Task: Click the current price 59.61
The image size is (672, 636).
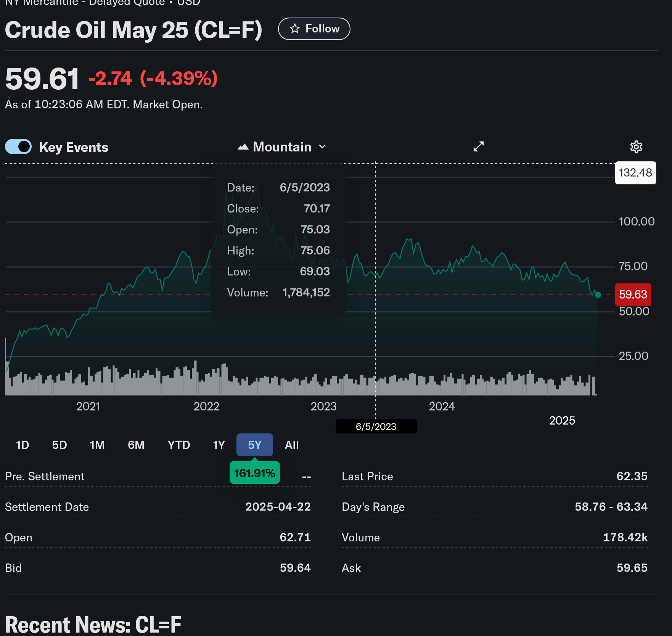Action: (42, 79)
